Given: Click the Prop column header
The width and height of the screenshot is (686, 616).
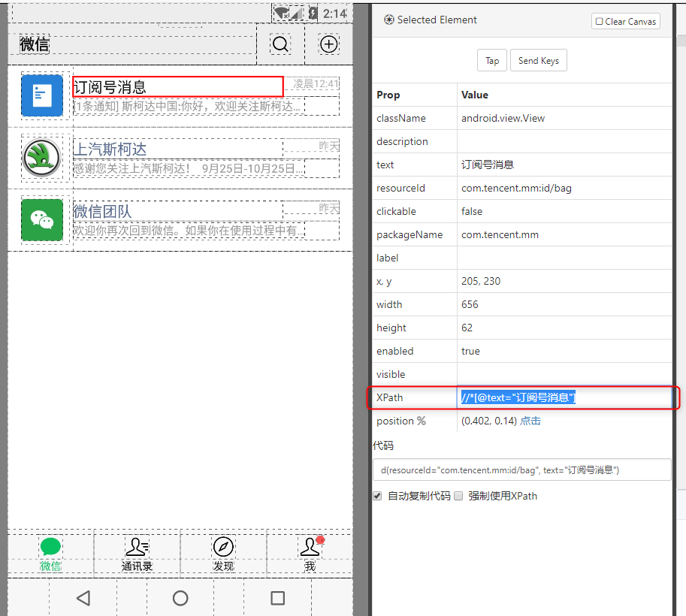Looking at the screenshot, I should coord(388,95).
